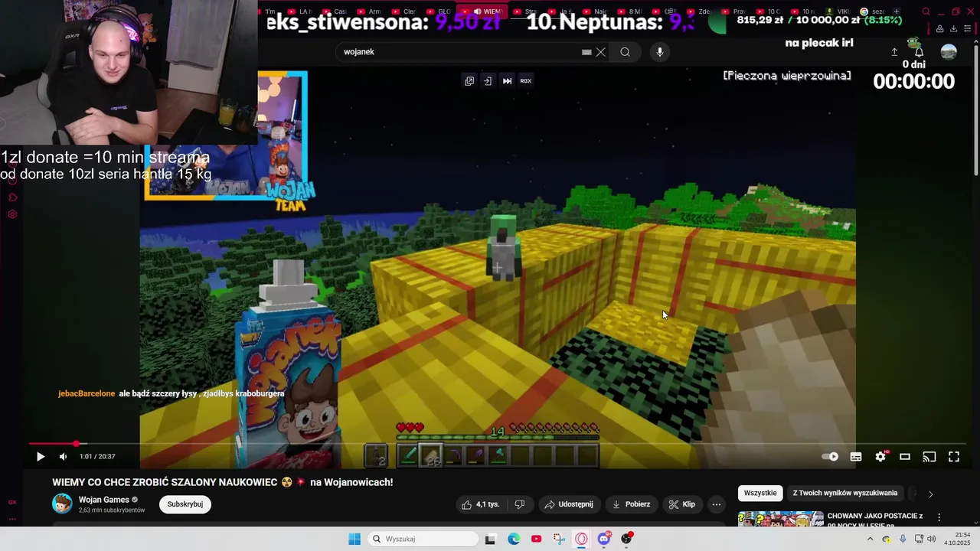Start voice search with microphone icon
Viewport: 980px width, 551px height.
click(x=660, y=52)
